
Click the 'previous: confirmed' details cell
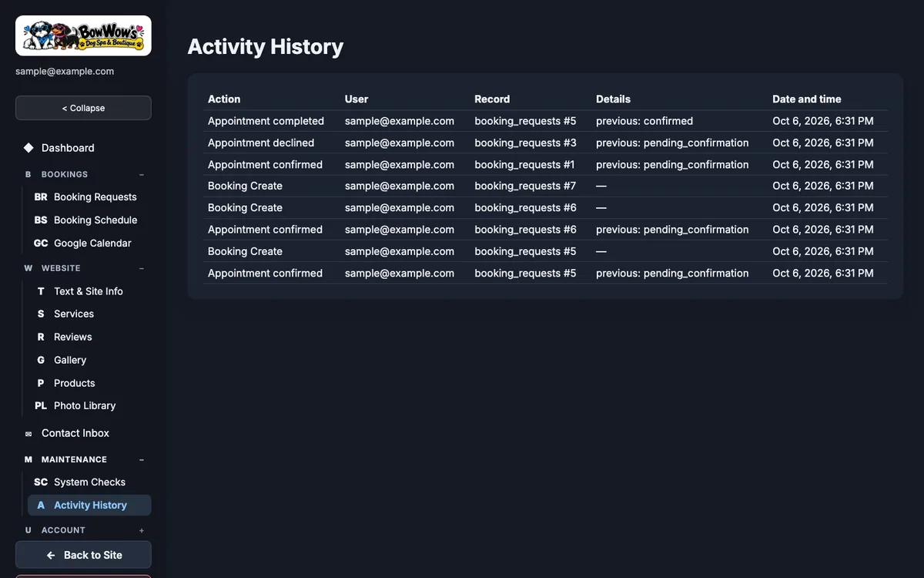644,121
